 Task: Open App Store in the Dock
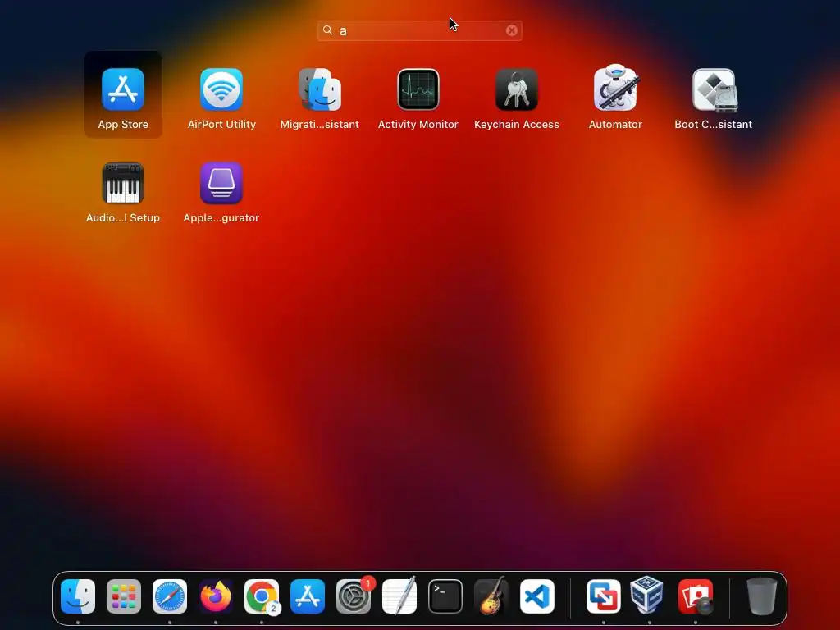[x=308, y=596]
